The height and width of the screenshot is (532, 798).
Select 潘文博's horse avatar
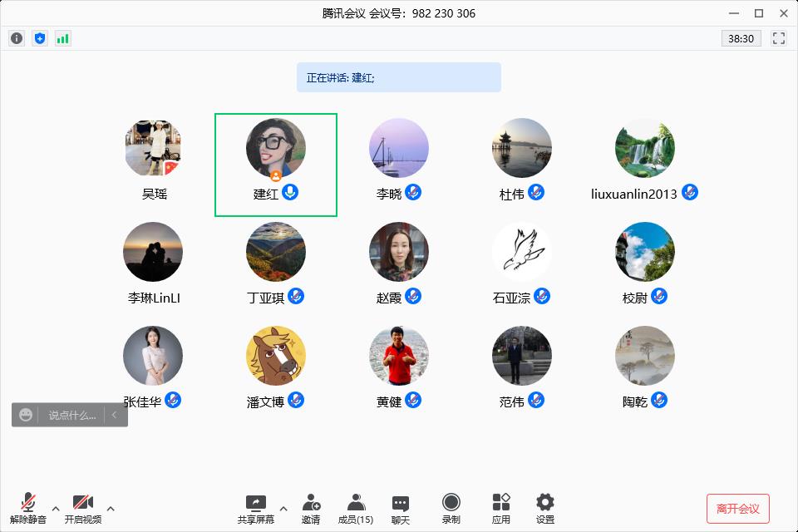(276, 356)
